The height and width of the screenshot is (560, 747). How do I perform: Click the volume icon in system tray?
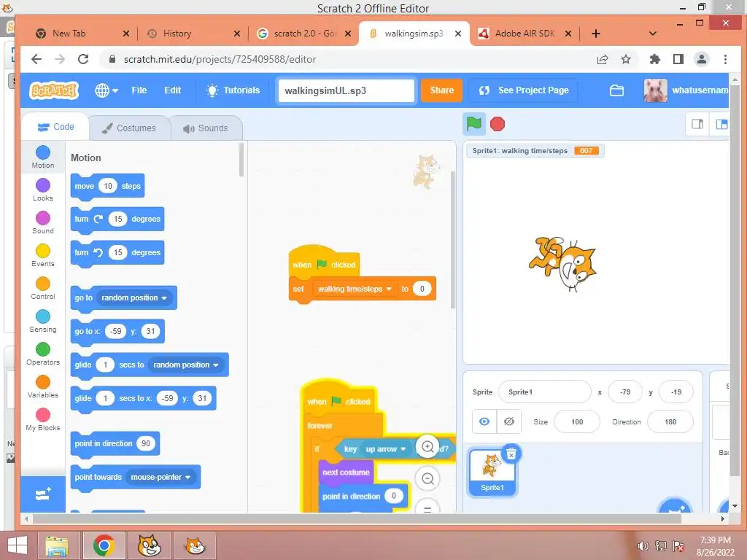coord(643,546)
